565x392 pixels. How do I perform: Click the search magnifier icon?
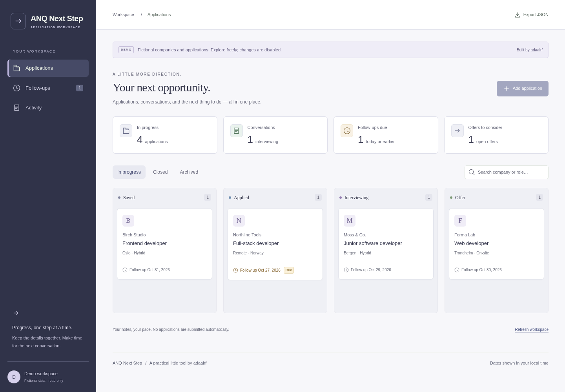tap(472, 172)
